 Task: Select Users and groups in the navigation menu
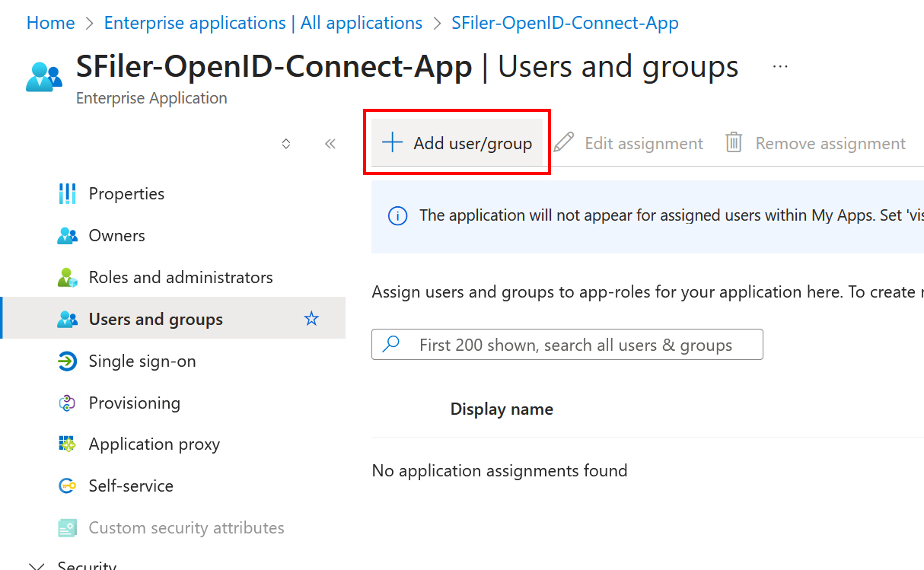[x=155, y=319]
